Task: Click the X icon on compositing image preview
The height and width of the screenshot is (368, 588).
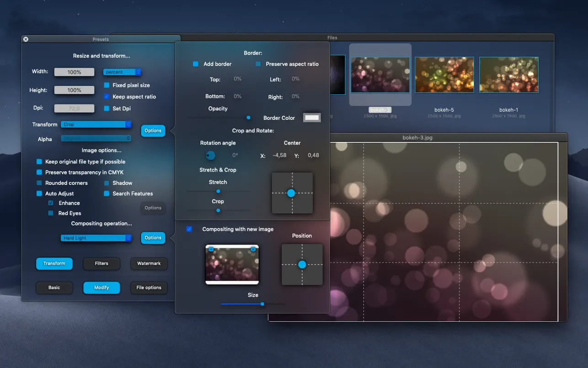Action: (x=253, y=249)
